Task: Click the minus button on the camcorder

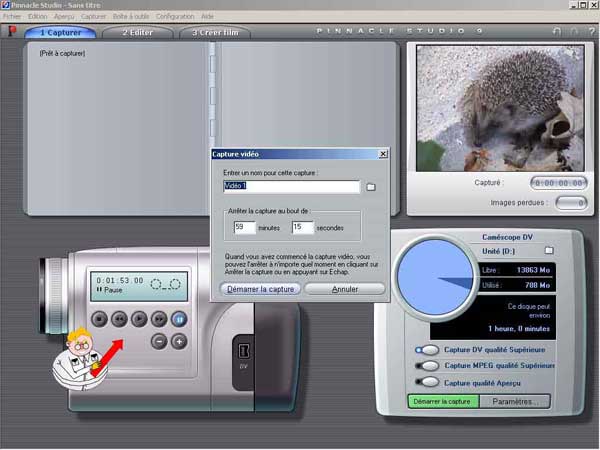Action: (x=159, y=341)
